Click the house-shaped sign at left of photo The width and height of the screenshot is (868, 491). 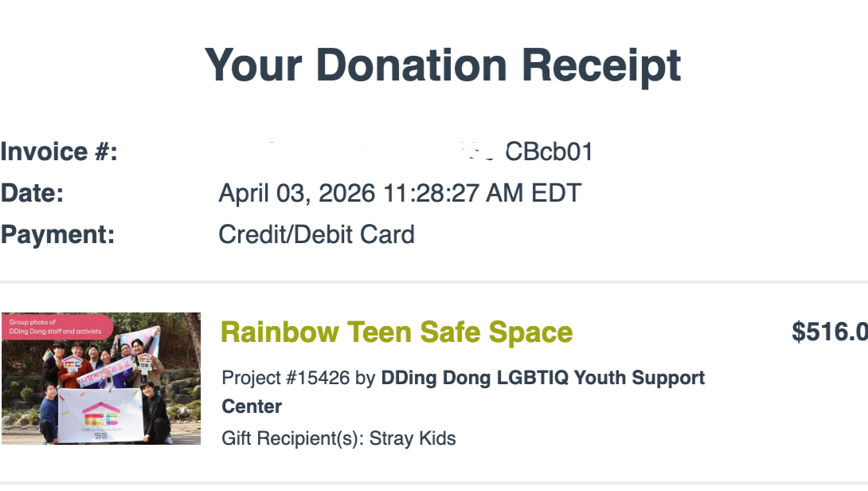(x=73, y=361)
